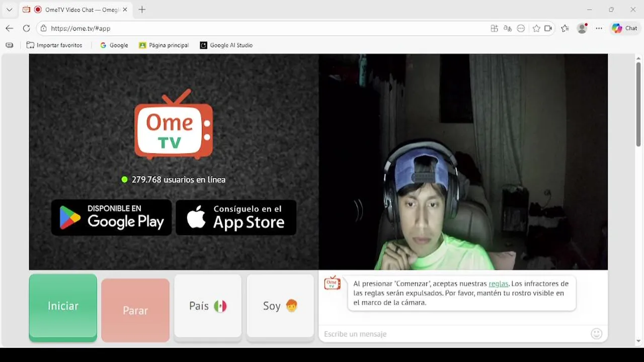Screen dimensions: 644x362
Task: Click the Google Play download badge
Action: coord(111,217)
